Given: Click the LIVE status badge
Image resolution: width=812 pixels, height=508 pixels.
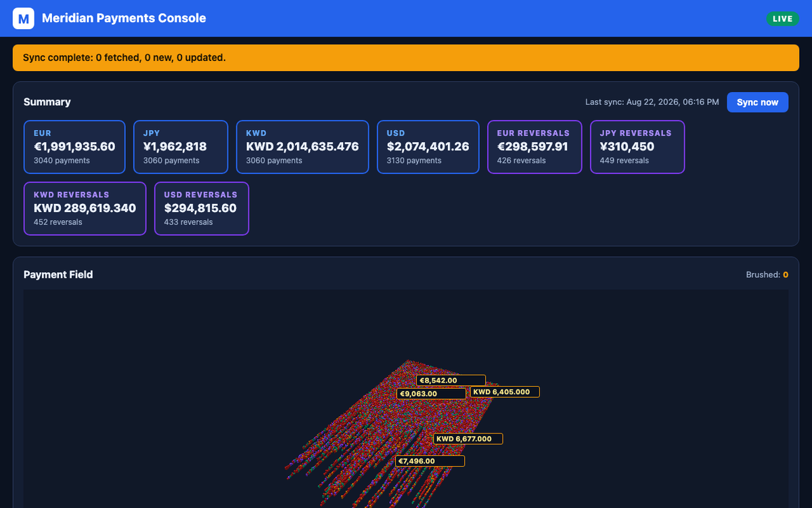Looking at the screenshot, I should (782, 18).
